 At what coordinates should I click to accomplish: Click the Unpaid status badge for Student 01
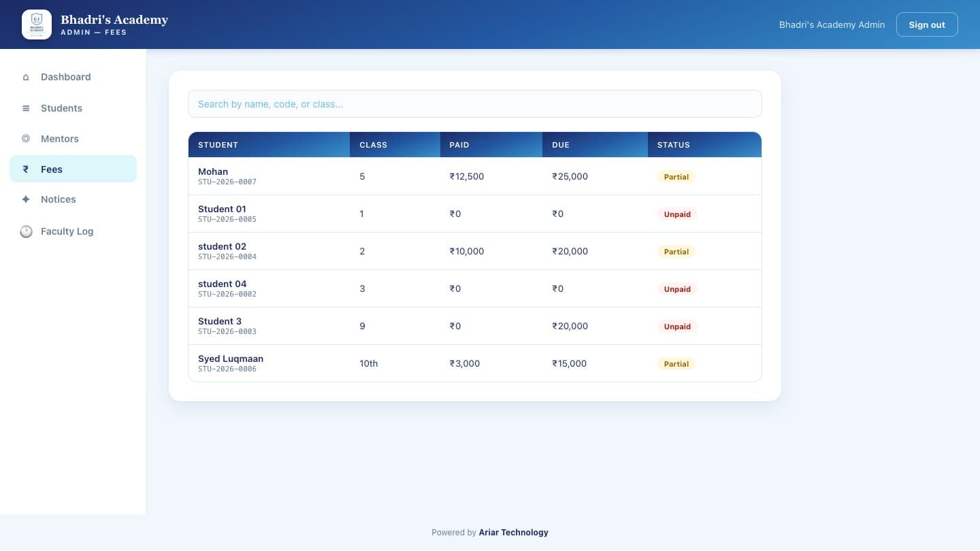pyautogui.click(x=677, y=214)
